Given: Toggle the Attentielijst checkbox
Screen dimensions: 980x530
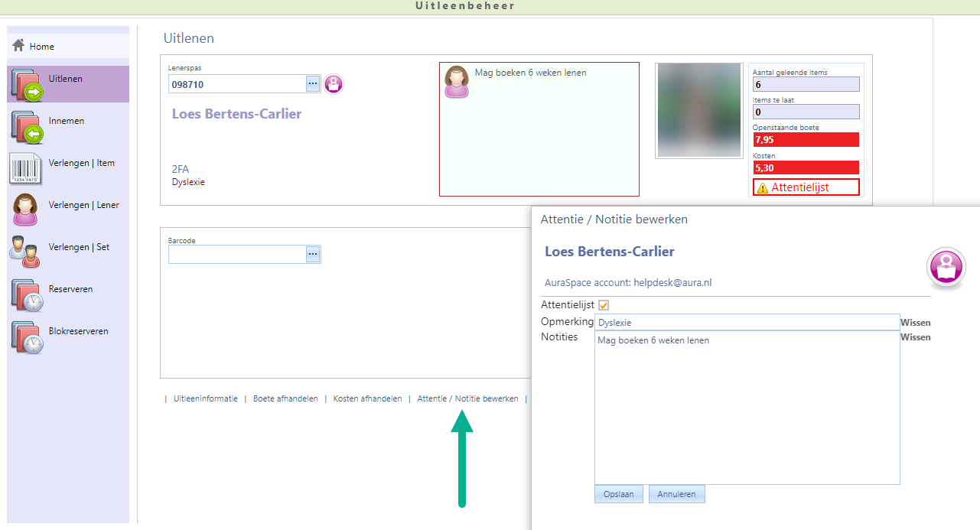Looking at the screenshot, I should (x=604, y=305).
